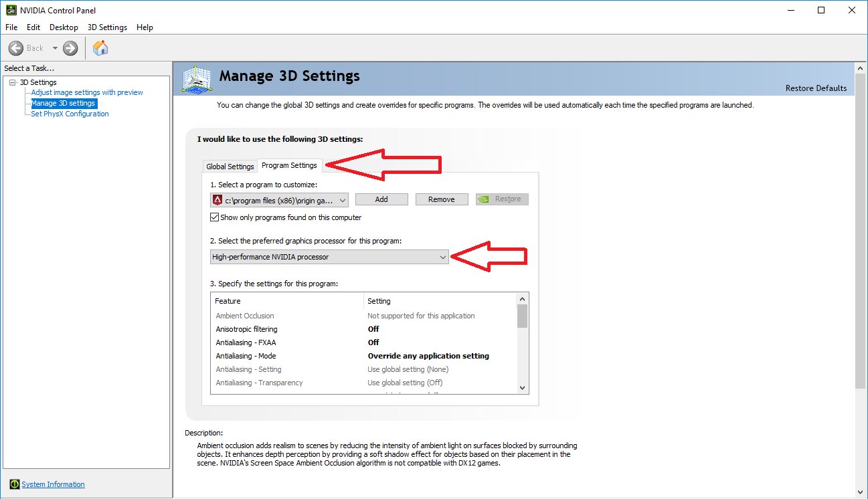Viewport: 868px width, 499px height.
Task: Click the Use global setting (None) value
Action: point(408,369)
